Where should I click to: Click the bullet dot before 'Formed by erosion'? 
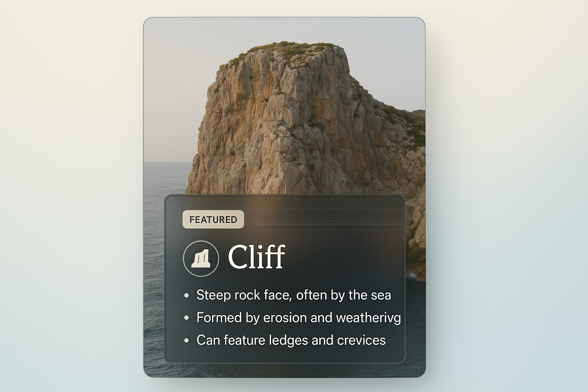186,318
